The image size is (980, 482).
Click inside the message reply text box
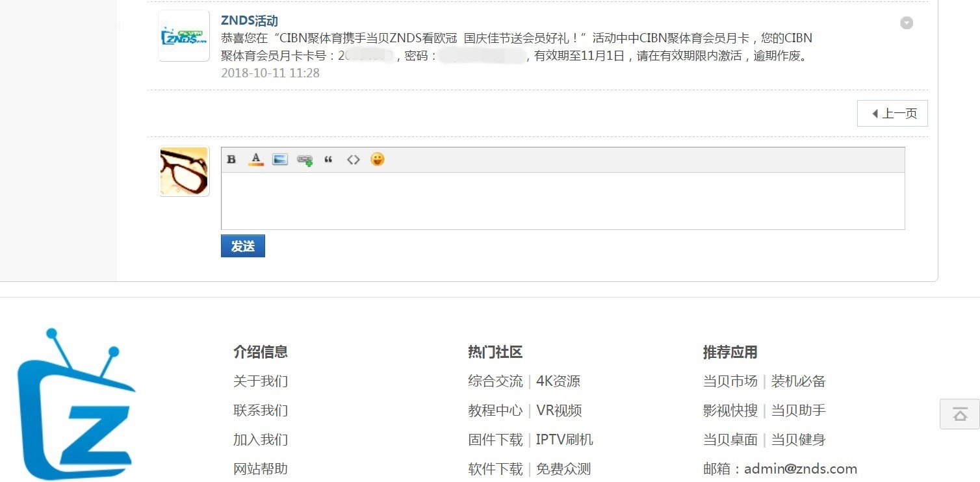click(x=563, y=201)
